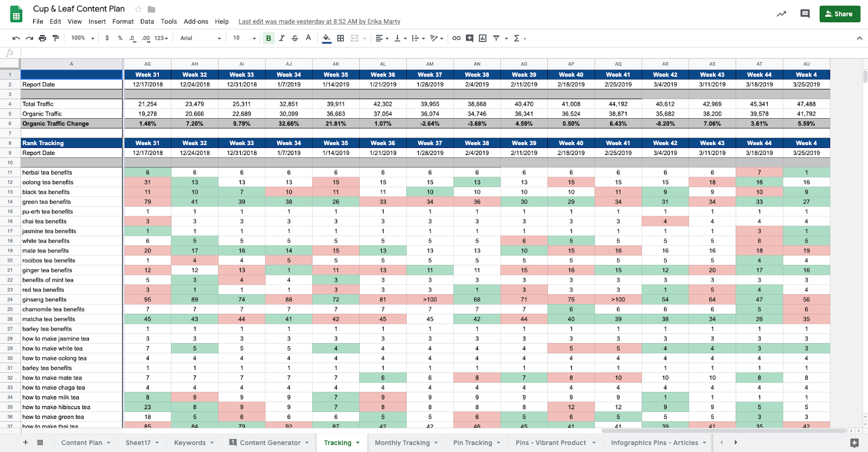Open the Tracking tab dropdown arrow
This screenshot has width=868, height=452.
[358, 443]
